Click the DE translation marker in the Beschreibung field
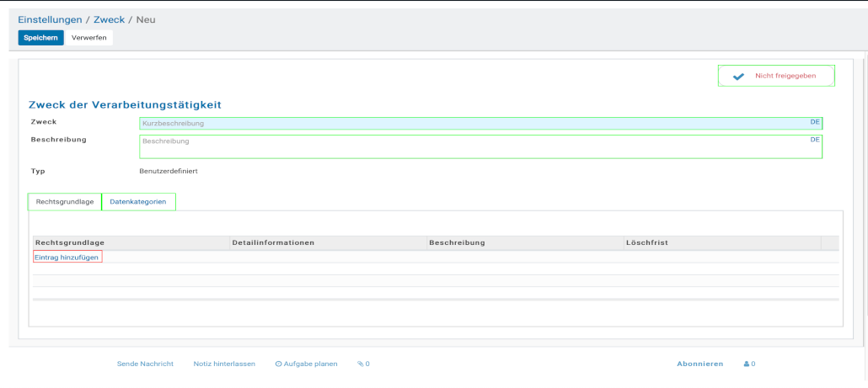 point(815,140)
